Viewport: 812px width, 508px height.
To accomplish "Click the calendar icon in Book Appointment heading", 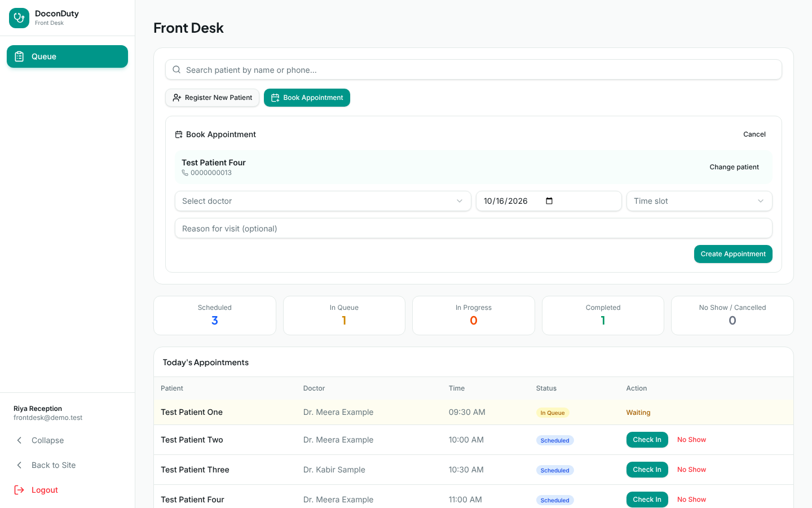I will point(179,134).
